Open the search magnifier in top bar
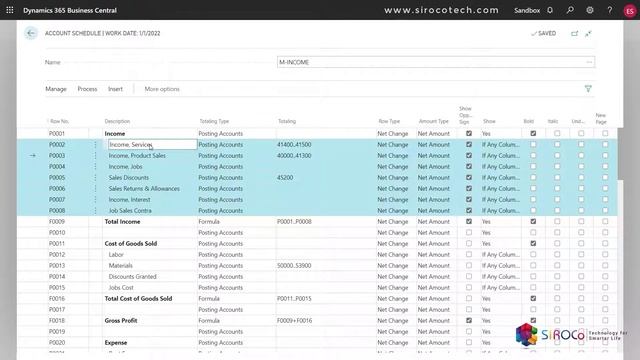This screenshot has height=360, width=640. 570,10
